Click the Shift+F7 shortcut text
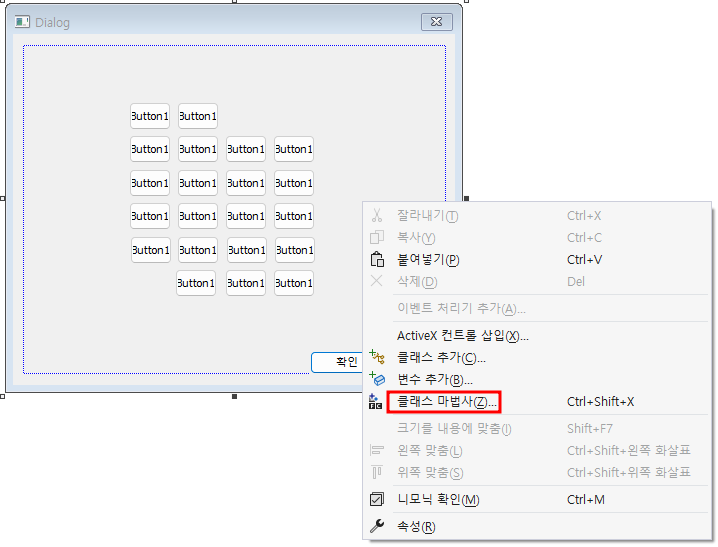Screen dimensions: 718x547 coord(590,428)
